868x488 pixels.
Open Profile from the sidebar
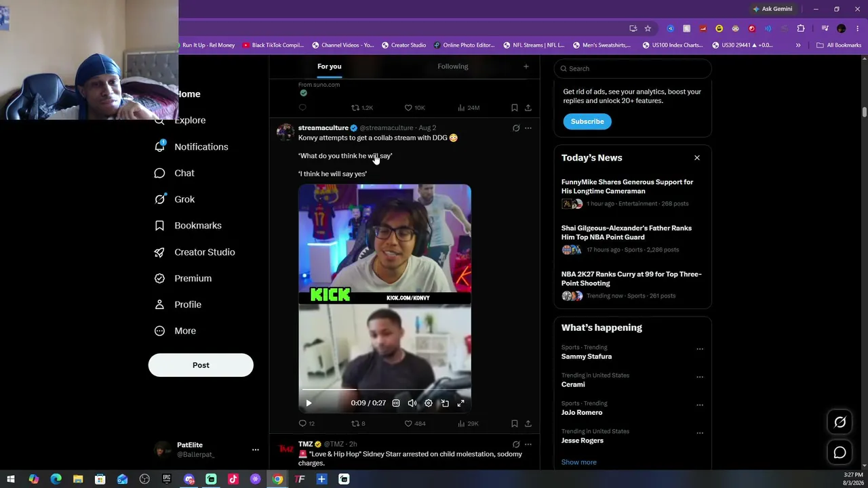point(178,305)
